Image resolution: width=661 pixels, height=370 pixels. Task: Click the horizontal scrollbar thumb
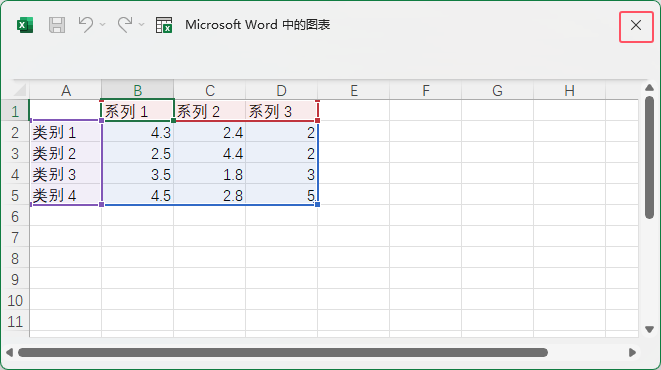283,352
